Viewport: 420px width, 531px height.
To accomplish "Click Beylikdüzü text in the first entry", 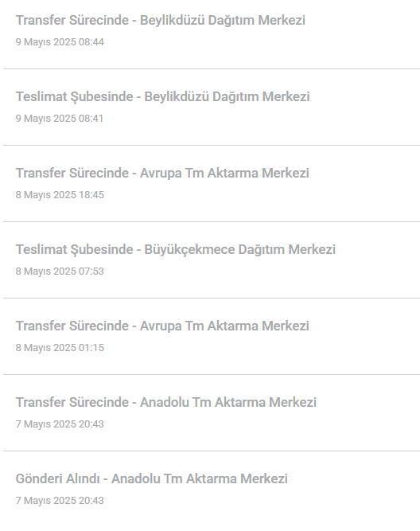I will click(x=173, y=21).
